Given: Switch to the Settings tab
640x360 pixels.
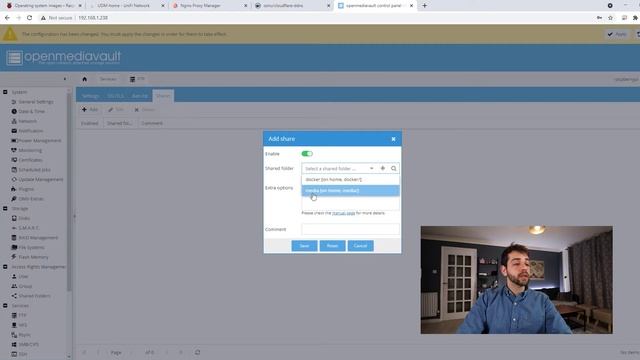Looking at the screenshot, I should [x=90, y=96].
